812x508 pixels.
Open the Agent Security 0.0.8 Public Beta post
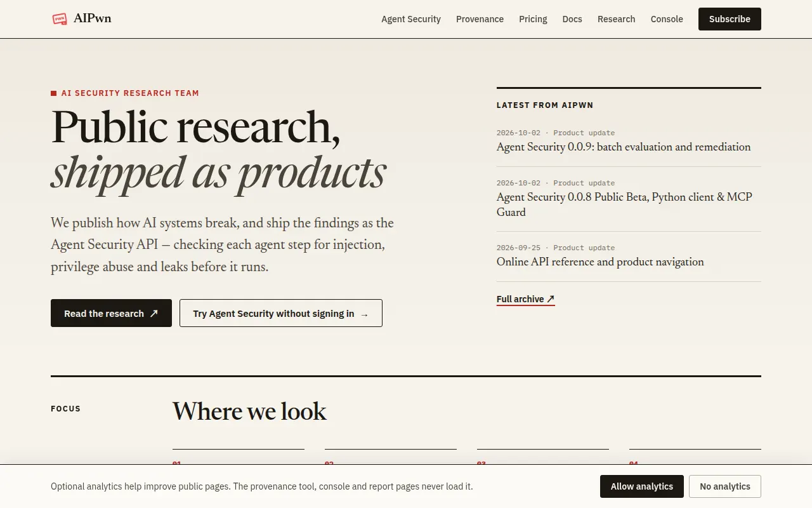[624, 204]
